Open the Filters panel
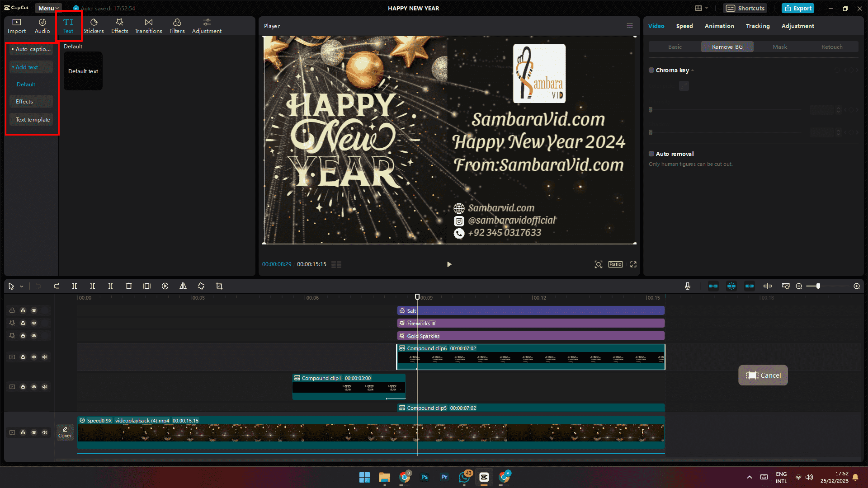Image resolution: width=868 pixels, height=488 pixels. pyautogui.click(x=177, y=26)
